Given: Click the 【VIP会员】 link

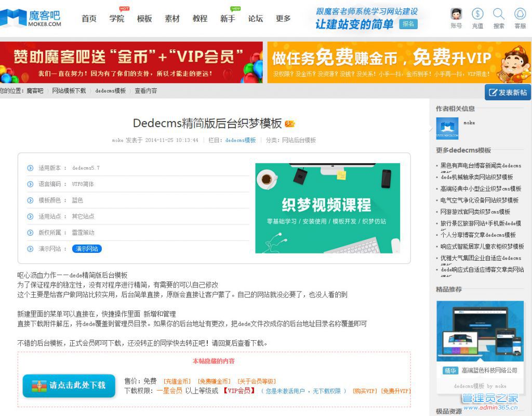Looking at the screenshot, I should [239, 391].
